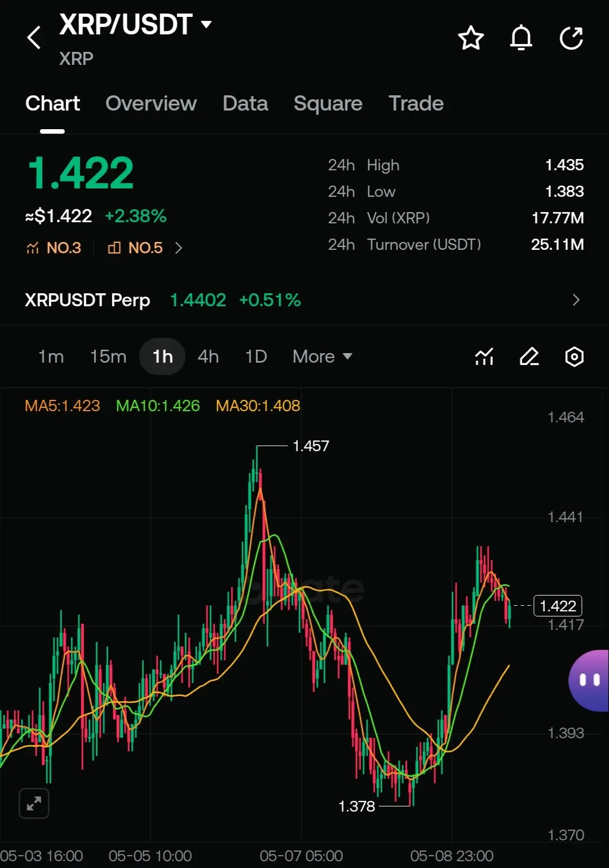Expand chart to fullscreen

click(34, 803)
